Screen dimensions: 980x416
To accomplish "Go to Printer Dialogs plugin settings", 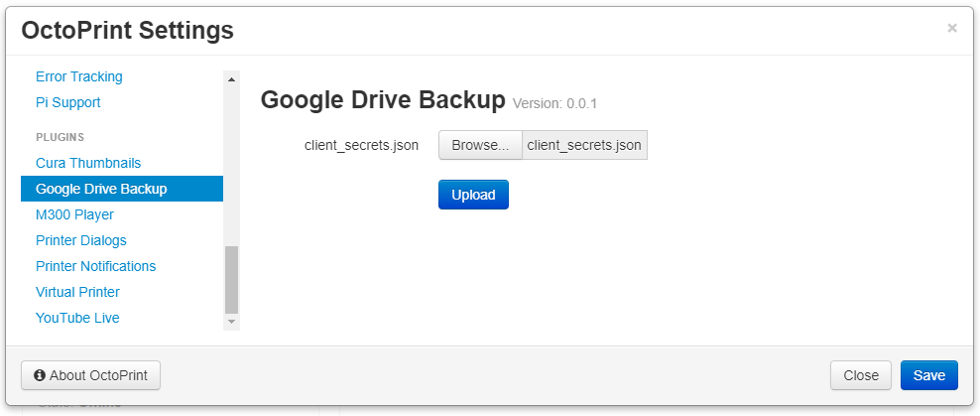I will [80, 240].
